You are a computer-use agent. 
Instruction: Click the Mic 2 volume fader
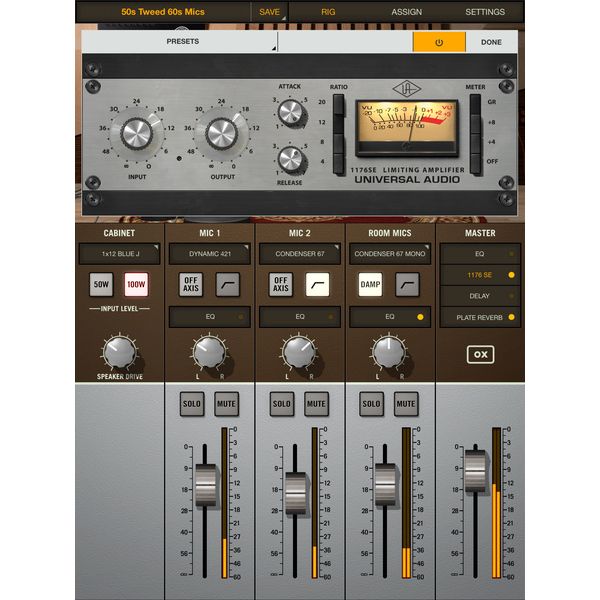point(296,494)
